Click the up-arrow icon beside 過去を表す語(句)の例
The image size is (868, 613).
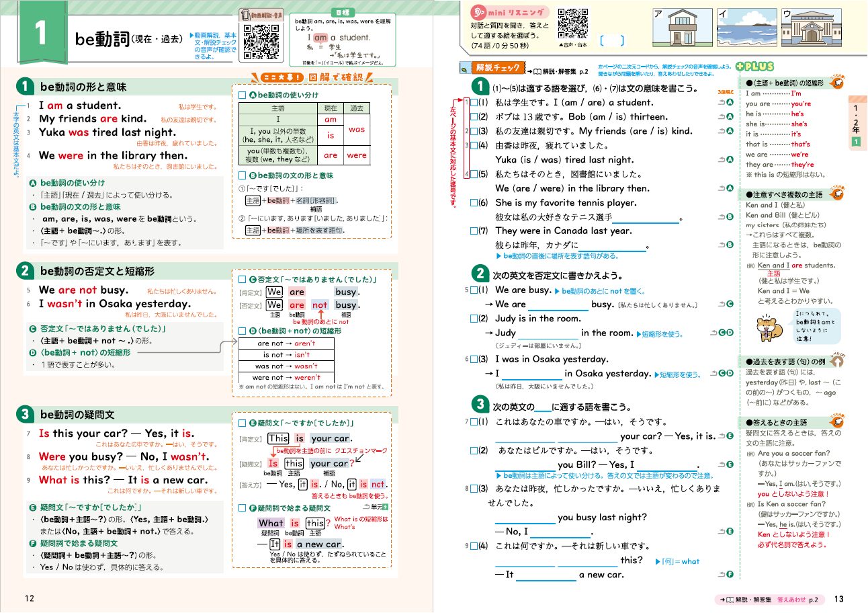pyautogui.click(x=838, y=361)
